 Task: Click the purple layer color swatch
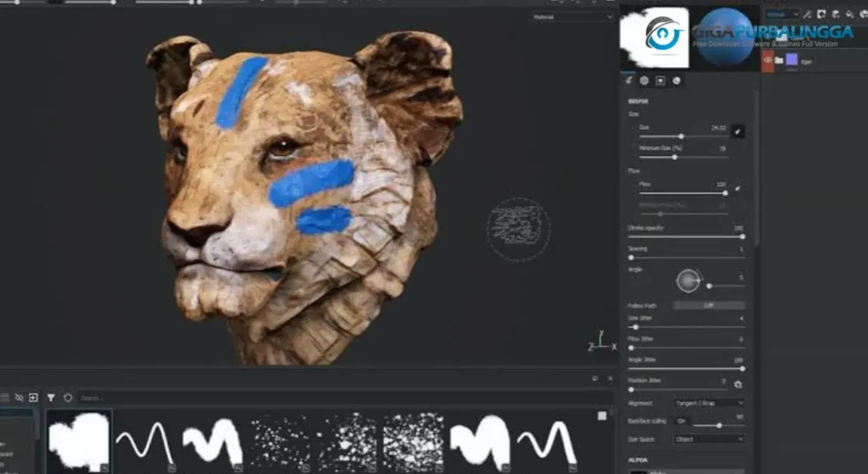[x=792, y=60]
